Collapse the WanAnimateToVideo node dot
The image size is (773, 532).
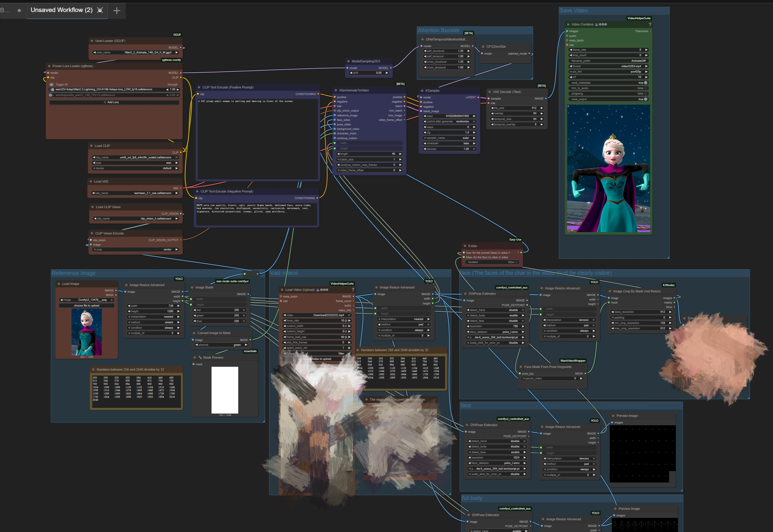click(x=336, y=90)
